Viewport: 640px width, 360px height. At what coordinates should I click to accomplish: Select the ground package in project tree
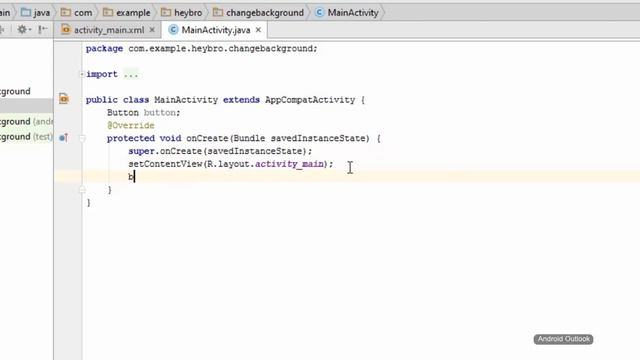tap(15, 91)
